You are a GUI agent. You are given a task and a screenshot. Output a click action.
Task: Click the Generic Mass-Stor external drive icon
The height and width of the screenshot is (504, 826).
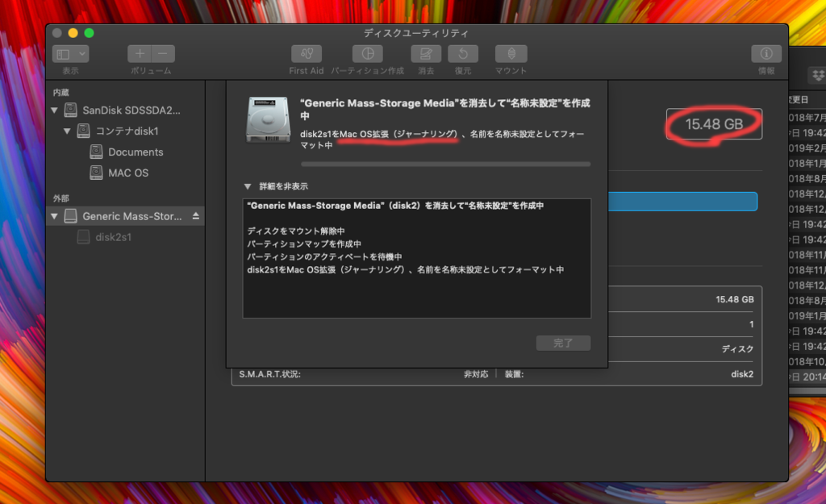point(71,216)
